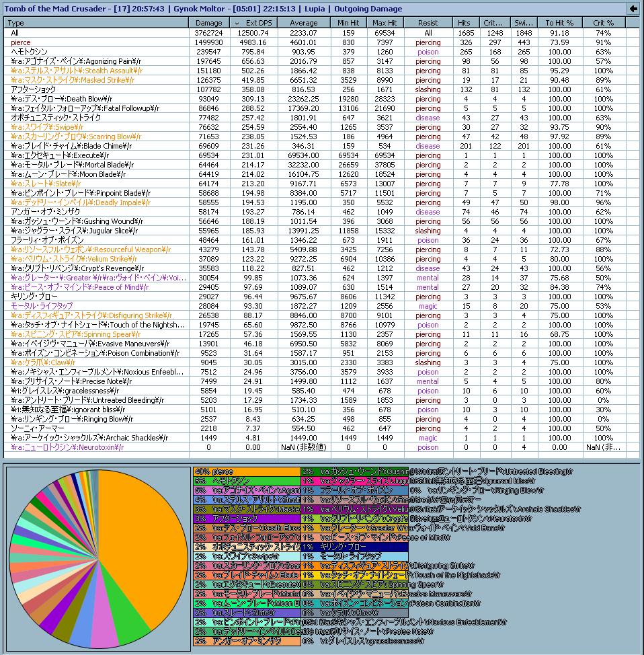Image resolution: width=644 pixels, height=655 pixels.
Task: Click the '40% pierce' orange legend swatch
Action: (247, 471)
